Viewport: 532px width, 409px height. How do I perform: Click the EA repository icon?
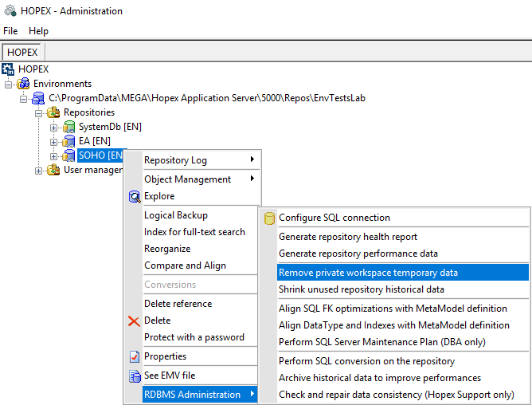68,141
